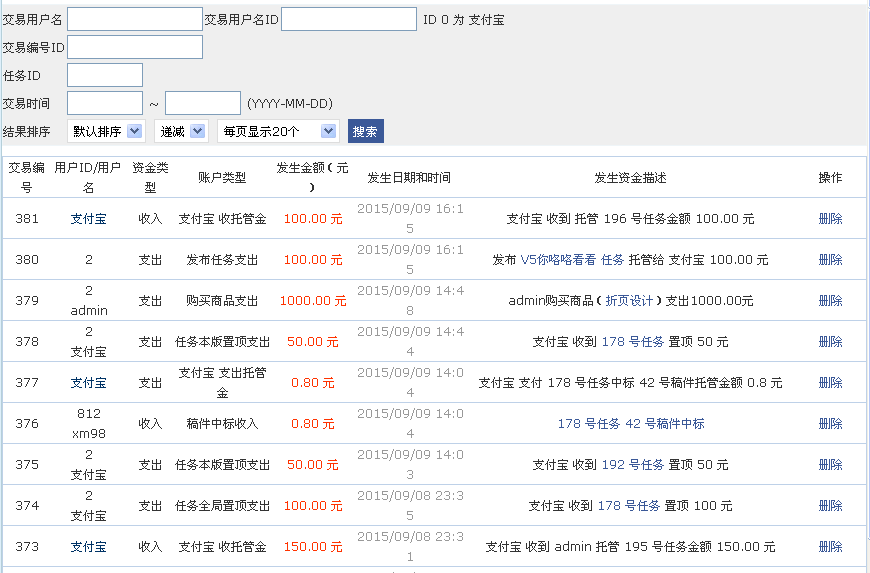Image resolution: width=870 pixels, height=573 pixels.
Task: Select the 任务ID text field
Action: [x=105, y=75]
